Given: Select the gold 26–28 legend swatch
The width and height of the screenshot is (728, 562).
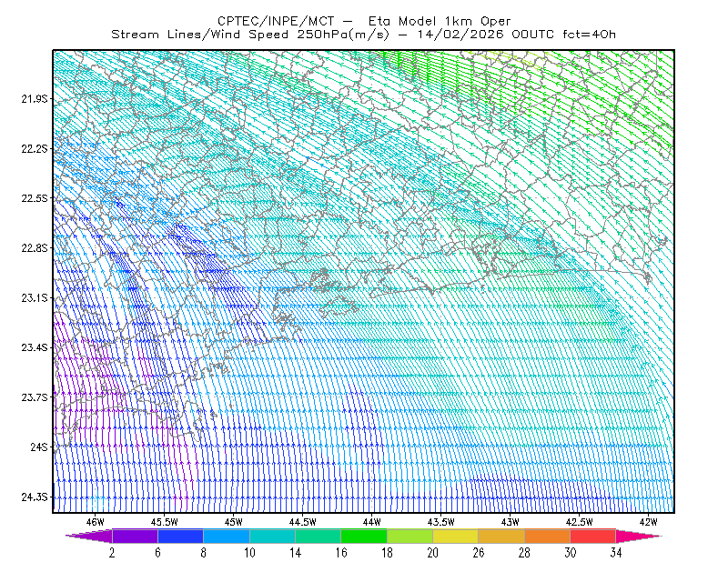Looking at the screenshot, I should (501, 536).
